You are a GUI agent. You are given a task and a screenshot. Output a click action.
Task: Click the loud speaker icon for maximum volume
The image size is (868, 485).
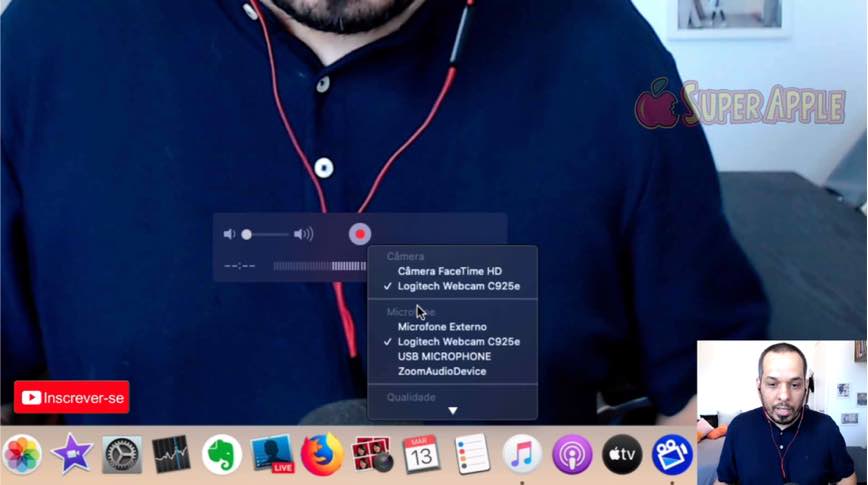click(303, 234)
